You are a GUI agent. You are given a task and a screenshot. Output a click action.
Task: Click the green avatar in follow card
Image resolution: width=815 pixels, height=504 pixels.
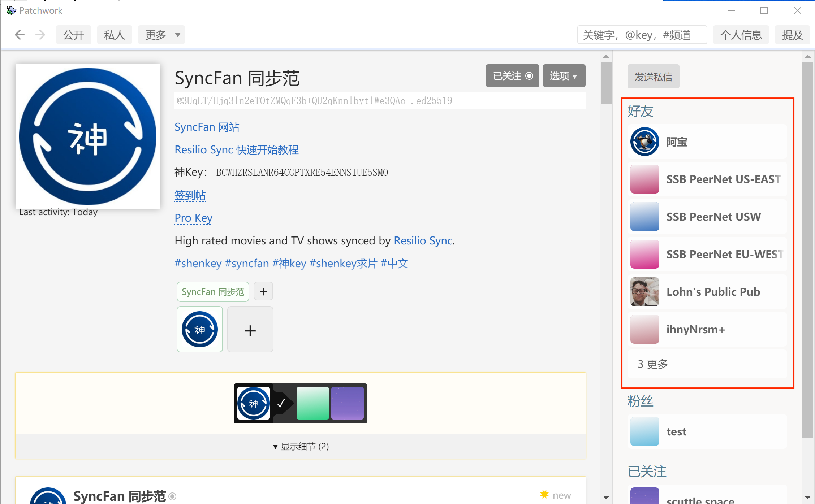pyautogui.click(x=313, y=403)
